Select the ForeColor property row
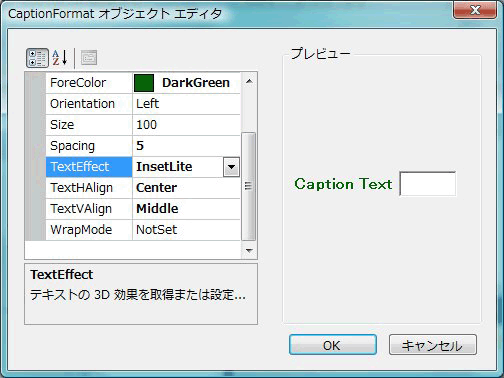The width and height of the screenshot is (504, 378). click(143, 83)
